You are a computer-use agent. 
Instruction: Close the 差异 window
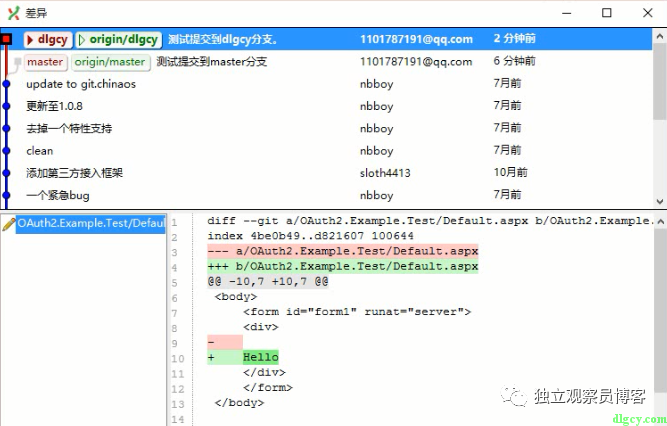click(x=647, y=13)
